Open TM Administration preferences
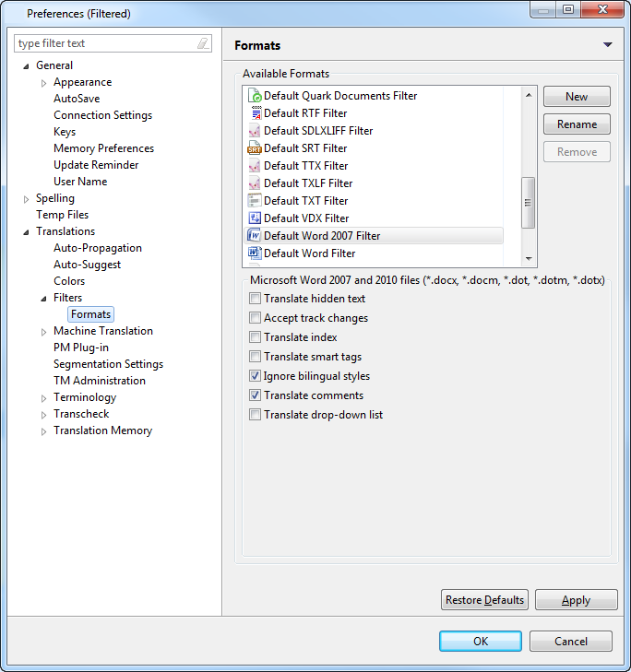 coord(99,381)
